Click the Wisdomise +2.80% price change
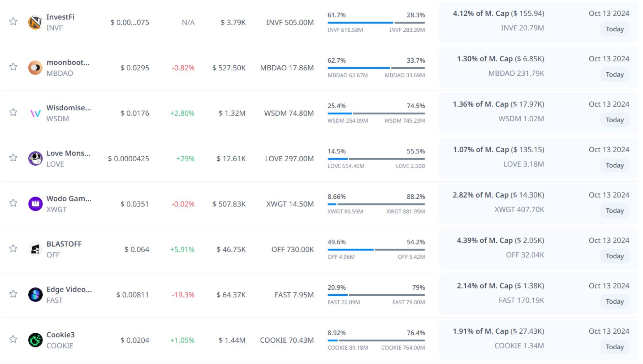The width and height of the screenshot is (643, 364). pyautogui.click(x=182, y=113)
